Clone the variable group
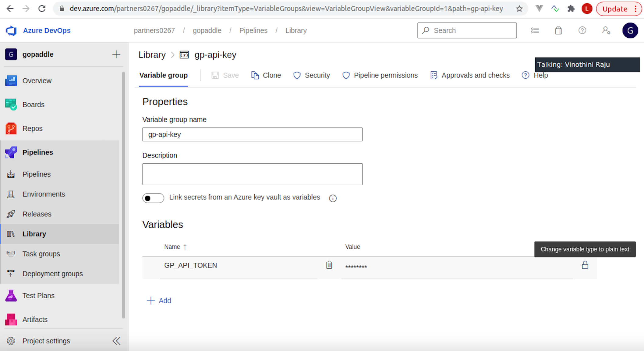Screen dimensions: 644x351 (x=266, y=75)
